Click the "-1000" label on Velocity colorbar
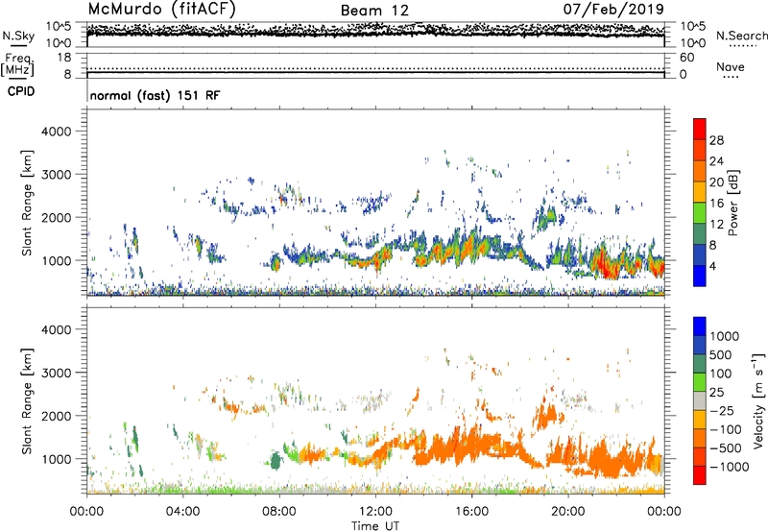The width and height of the screenshot is (768, 532). point(730,467)
